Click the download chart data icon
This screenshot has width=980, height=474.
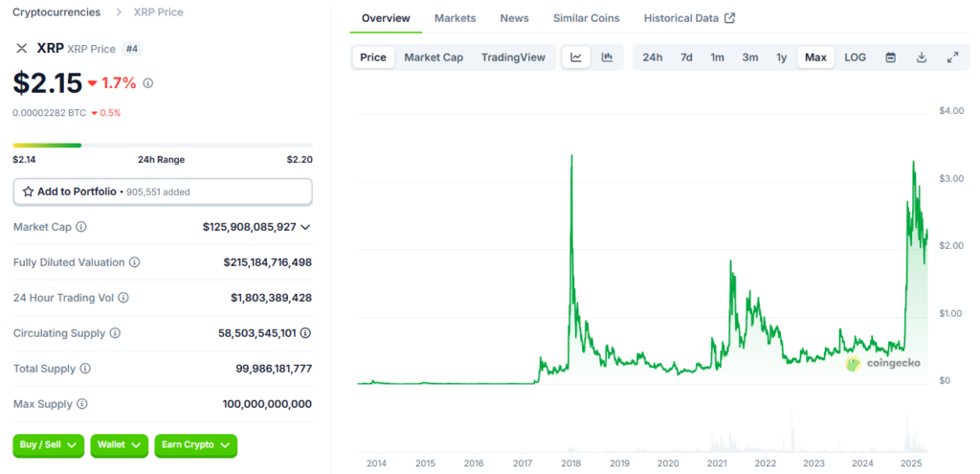(x=922, y=57)
